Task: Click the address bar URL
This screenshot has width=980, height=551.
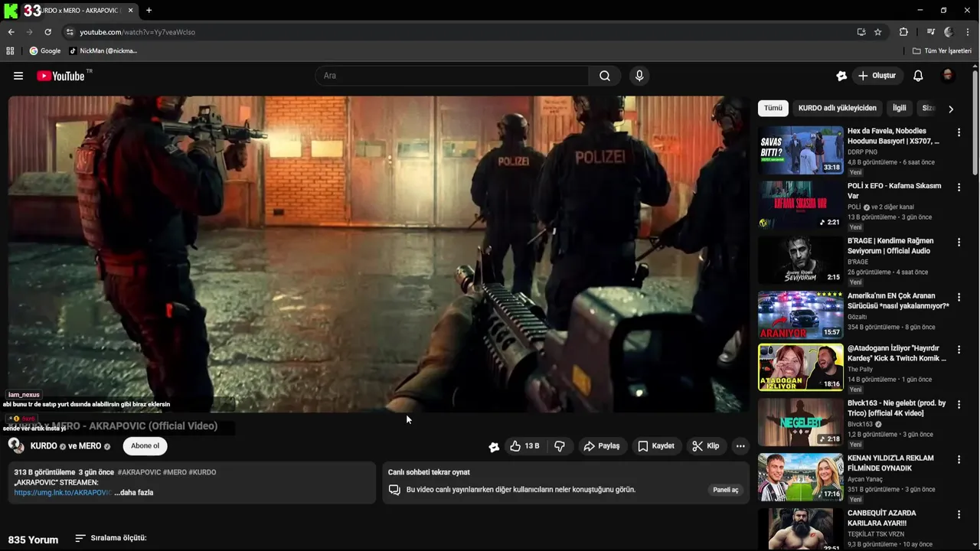Action: [x=138, y=32]
